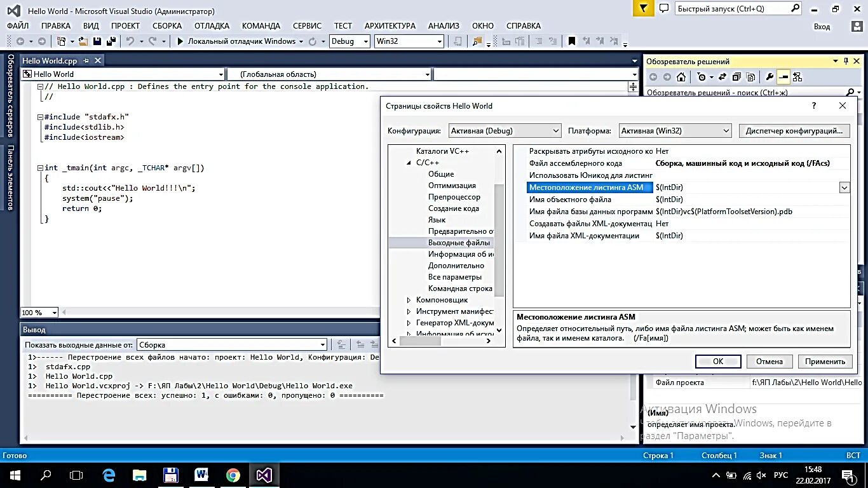
Task: Click OK in the properties dialog
Action: pyautogui.click(x=718, y=361)
